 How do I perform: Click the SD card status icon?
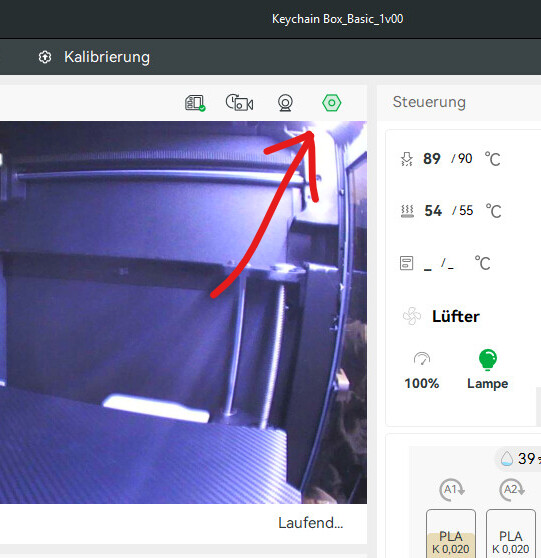(195, 103)
